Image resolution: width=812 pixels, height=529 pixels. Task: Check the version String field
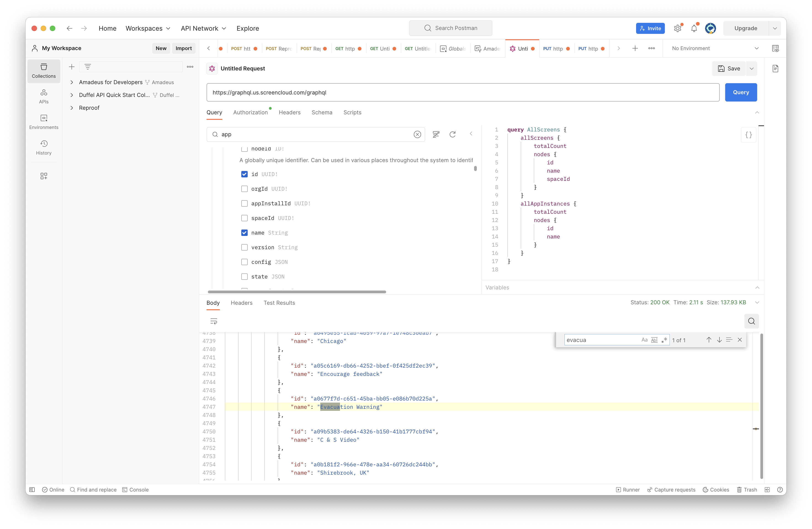pyautogui.click(x=244, y=247)
